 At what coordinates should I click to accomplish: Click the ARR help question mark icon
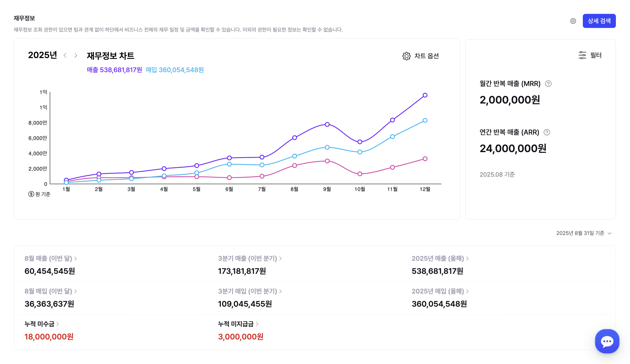click(x=547, y=132)
